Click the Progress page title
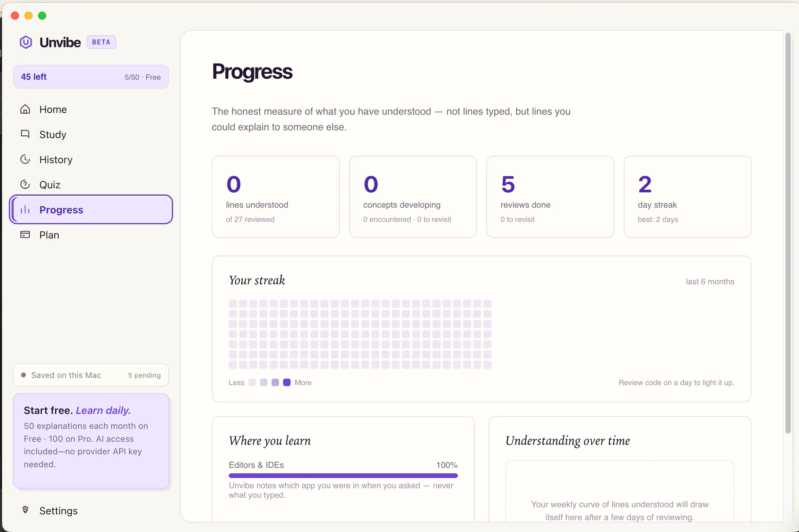This screenshot has width=799, height=532. click(x=252, y=72)
